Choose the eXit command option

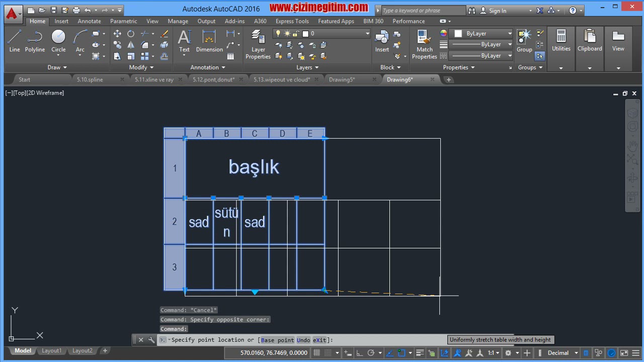click(319, 340)
